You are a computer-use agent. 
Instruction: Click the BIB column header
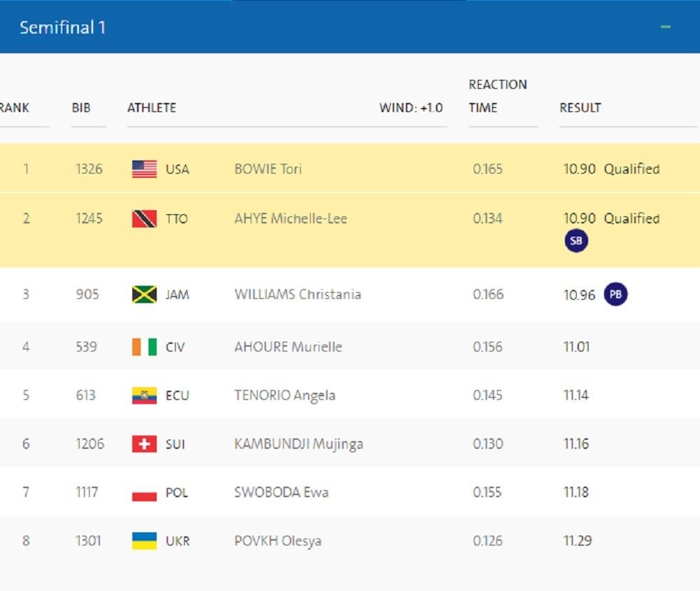coord(81,108)
